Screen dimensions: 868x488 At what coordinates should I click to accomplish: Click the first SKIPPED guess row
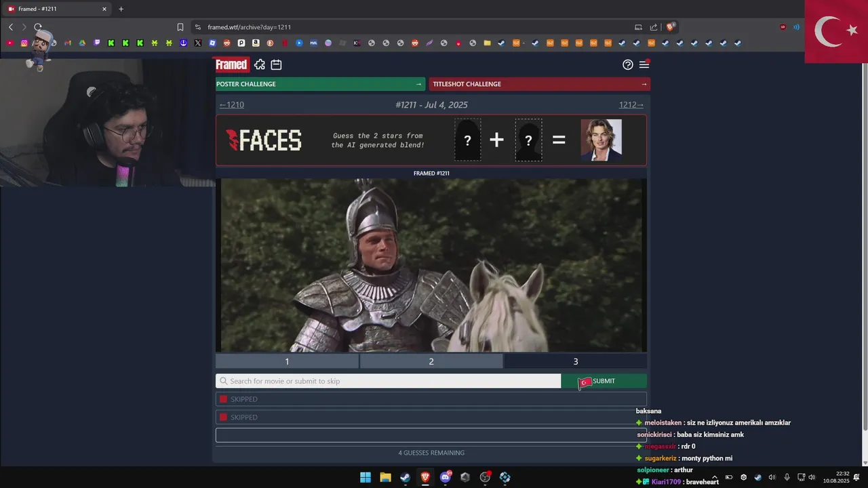point(431,399)
